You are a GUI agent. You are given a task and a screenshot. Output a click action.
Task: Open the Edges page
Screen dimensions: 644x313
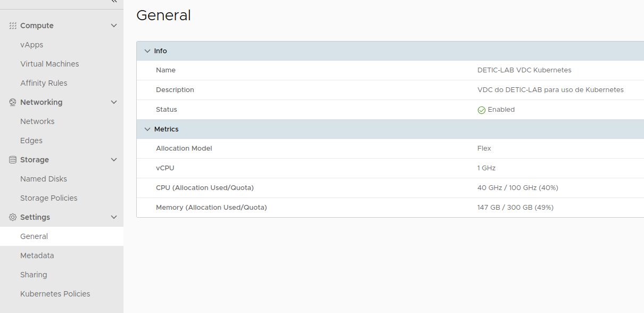(x=31, y=141)
